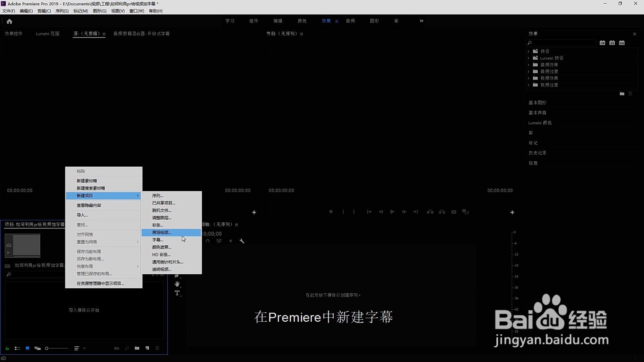This screenshot has width=644, height=362.
Task: Click trash icon in project panel
Action: coord(157,348)
